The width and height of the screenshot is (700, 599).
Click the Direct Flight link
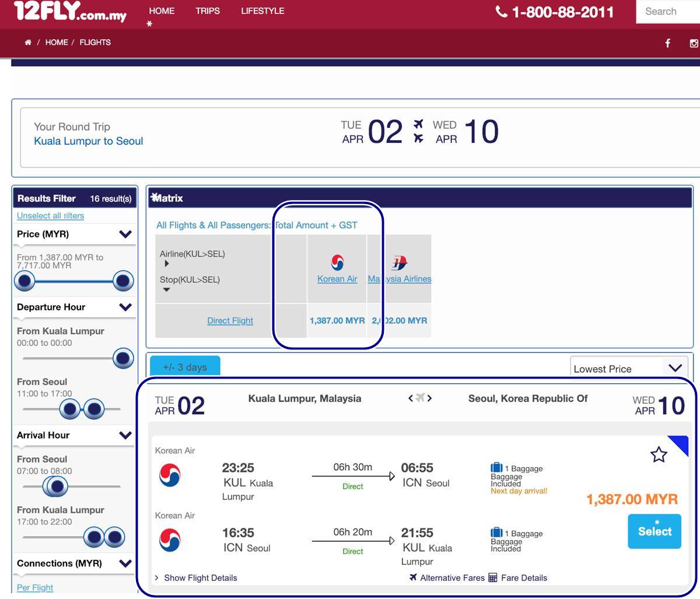pyautogui.click(x=230, y=321)
